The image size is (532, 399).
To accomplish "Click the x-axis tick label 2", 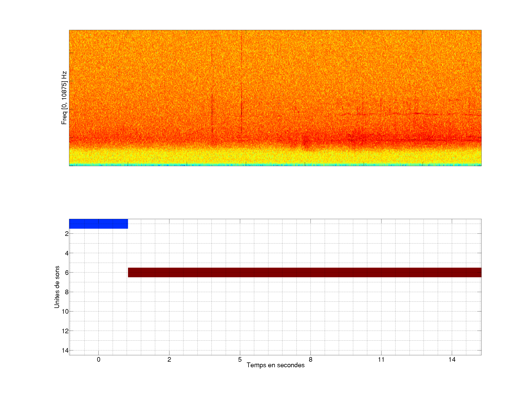I will [169, 359].
